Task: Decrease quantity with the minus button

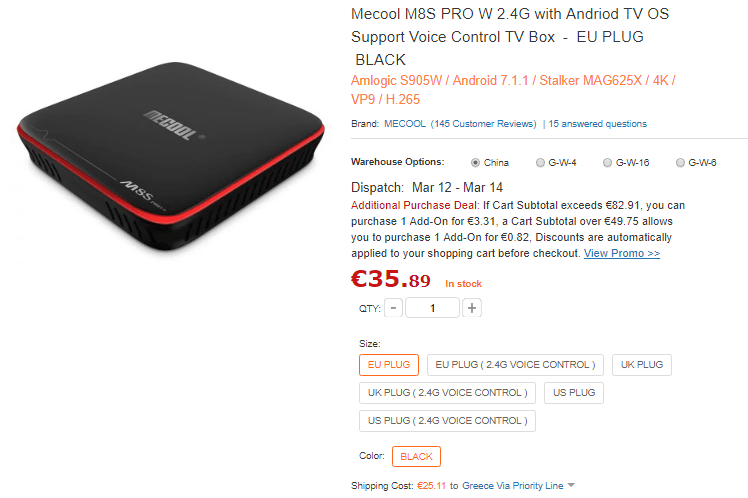Action: click(x=394, y=308)
